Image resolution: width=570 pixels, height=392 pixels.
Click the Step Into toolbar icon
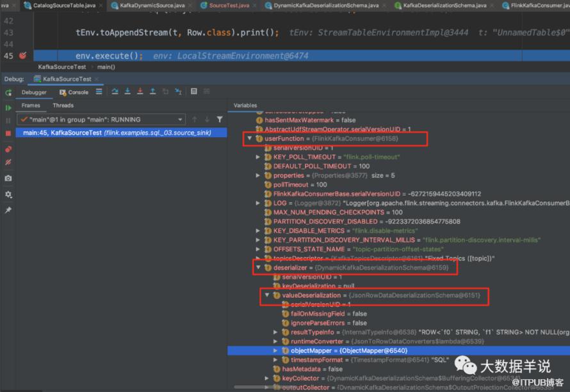coord(127,91)
